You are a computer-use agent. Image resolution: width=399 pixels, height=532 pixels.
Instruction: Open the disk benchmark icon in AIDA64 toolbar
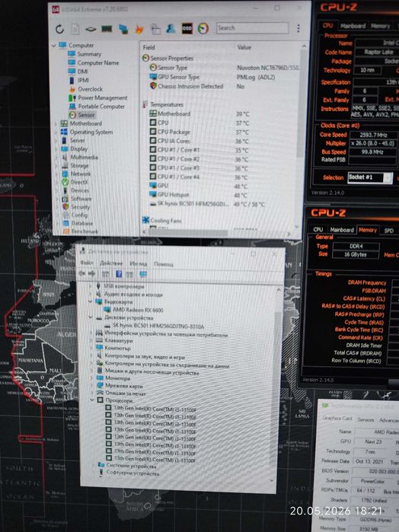click(91, 29)
